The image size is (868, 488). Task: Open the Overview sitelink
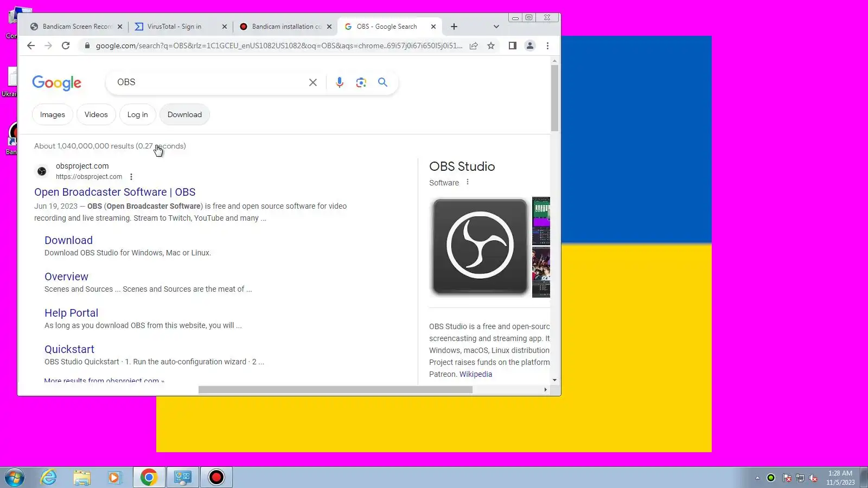(x=66, y=277)
